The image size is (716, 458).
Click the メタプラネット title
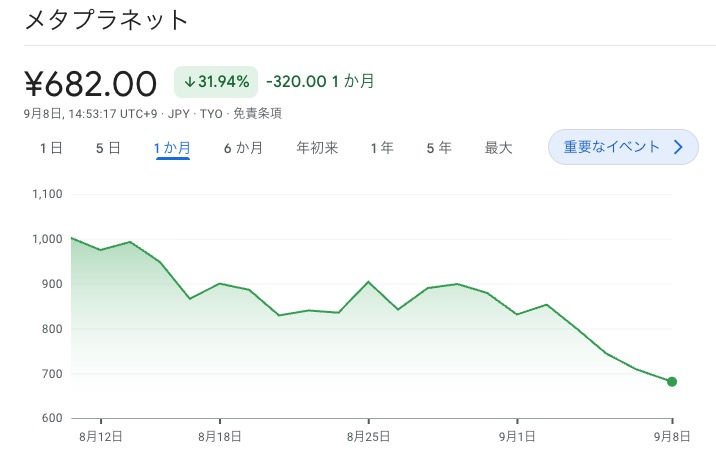tap(105, 20)
